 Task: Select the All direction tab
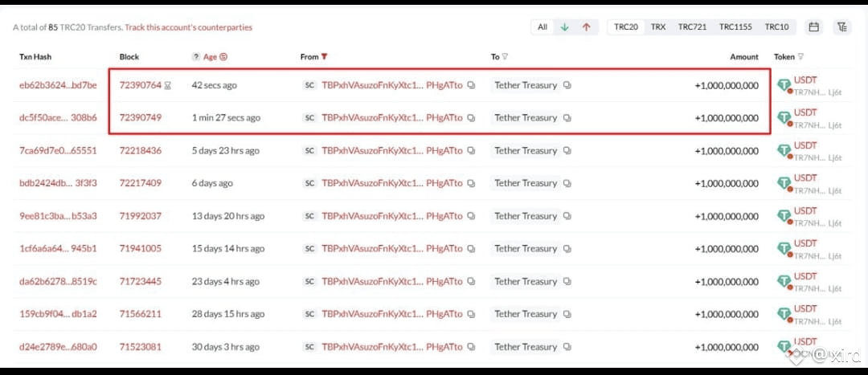(542, 27)
